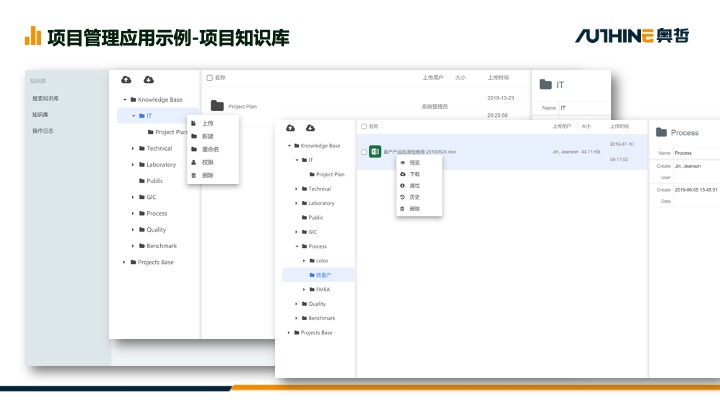Choose 属性 in the file context menu
The image size is (720, 405).
(414, 185)
